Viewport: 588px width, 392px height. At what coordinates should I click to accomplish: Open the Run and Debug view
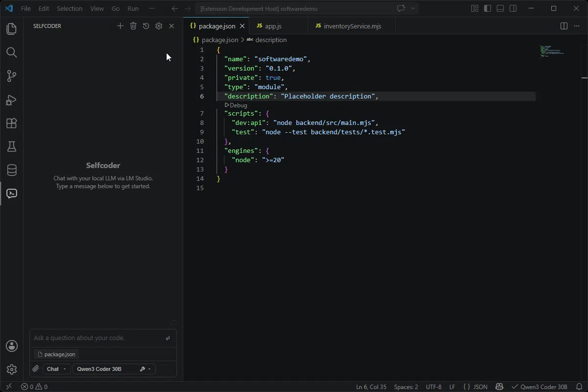pos(11,99)
